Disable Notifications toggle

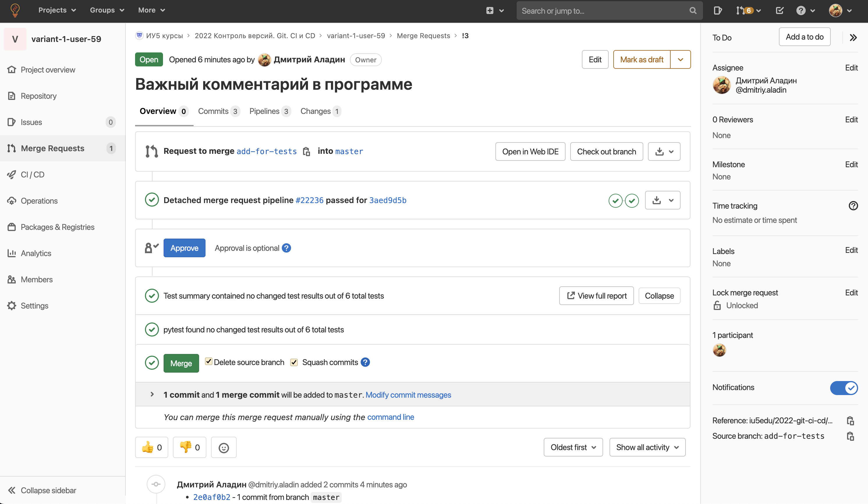(844, 388)
